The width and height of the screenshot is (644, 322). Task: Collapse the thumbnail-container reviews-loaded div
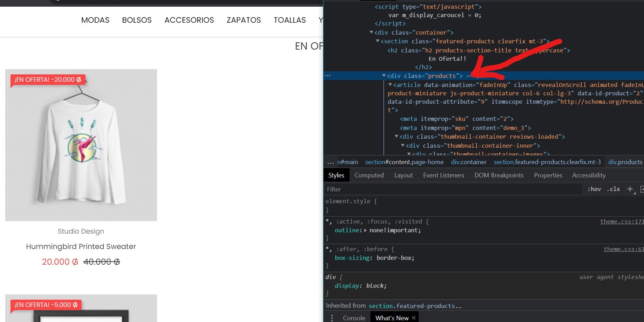396,137
